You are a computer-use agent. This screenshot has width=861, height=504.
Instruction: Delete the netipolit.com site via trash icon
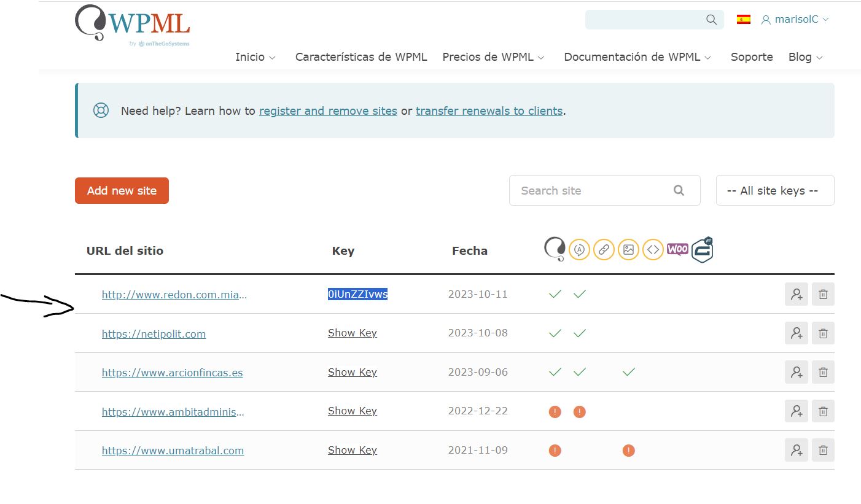(x=823, y=333)
